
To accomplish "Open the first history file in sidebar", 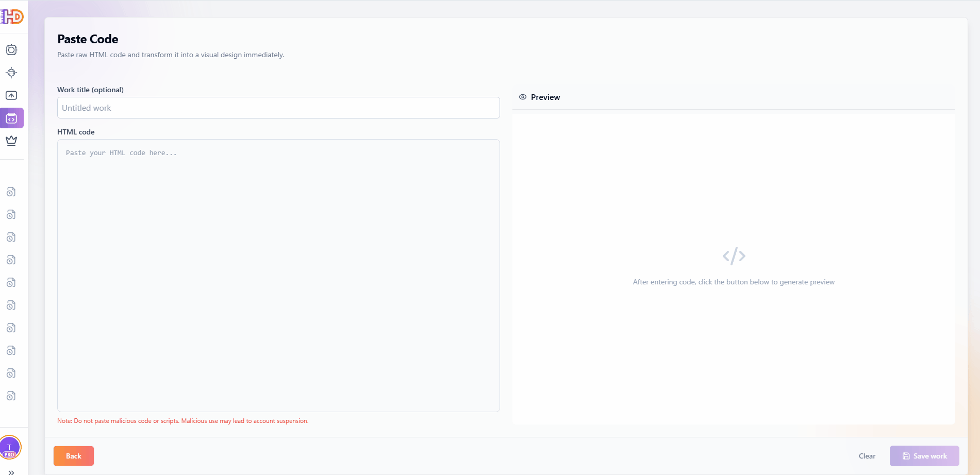I will [11, 192].
